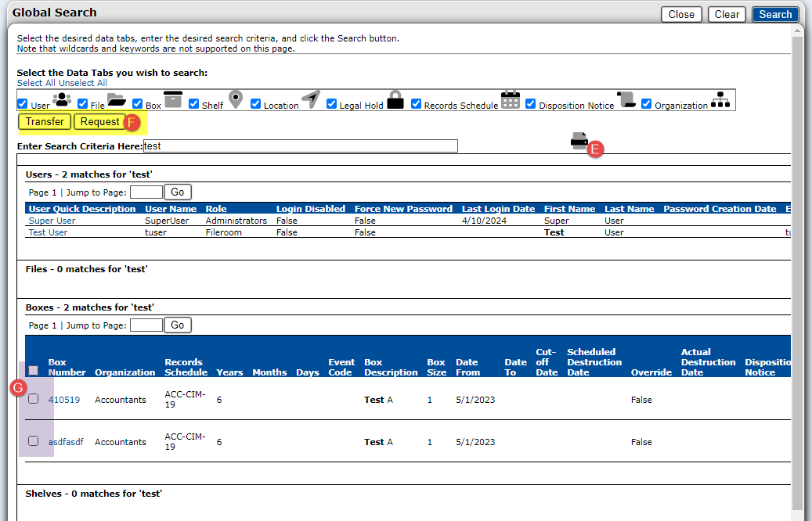Click the Location arrow icon
The width and height of the screenshot is (812, 521).
(x=311, y=100)
